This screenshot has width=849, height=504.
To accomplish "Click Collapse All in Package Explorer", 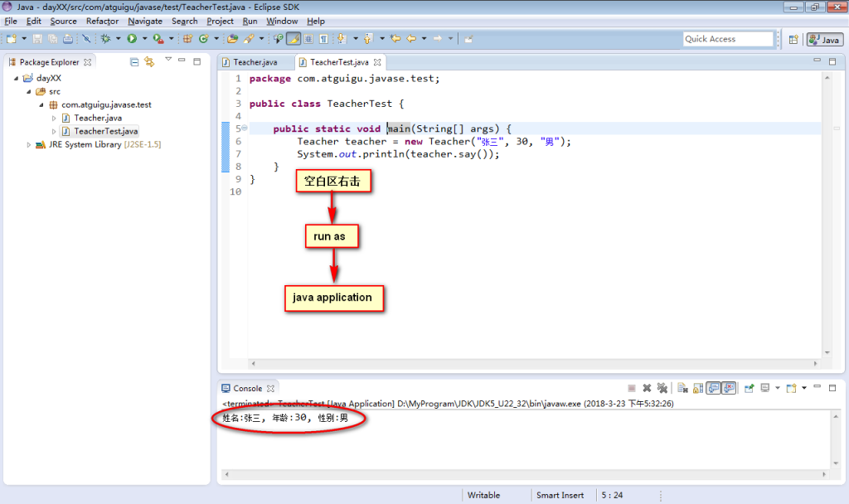I will [134, 62].
